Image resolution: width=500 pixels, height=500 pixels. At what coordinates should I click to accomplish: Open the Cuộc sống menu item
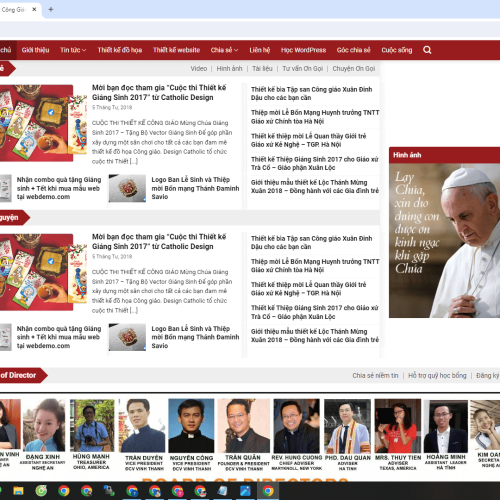pos(397,50)
